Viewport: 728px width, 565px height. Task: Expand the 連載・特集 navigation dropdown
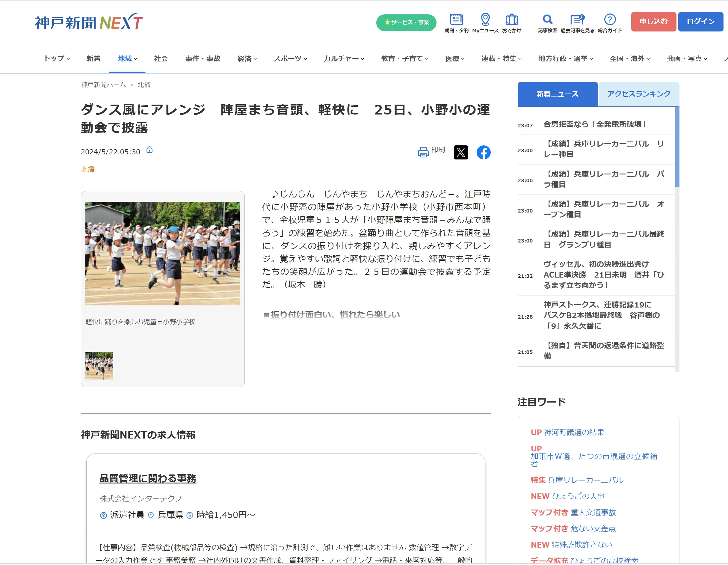[501, 59]
